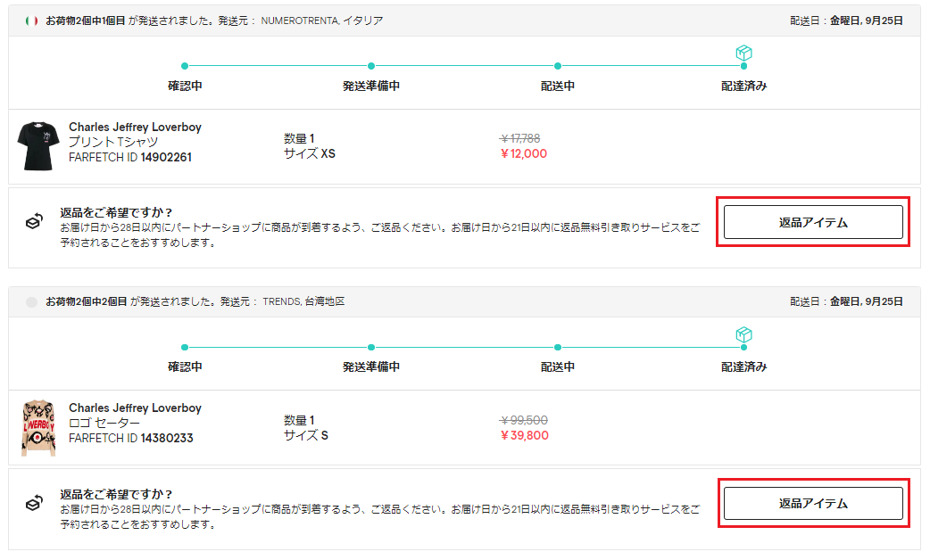Select the 配送中 step dot in second shipment tracker

[x=558, y=347]
